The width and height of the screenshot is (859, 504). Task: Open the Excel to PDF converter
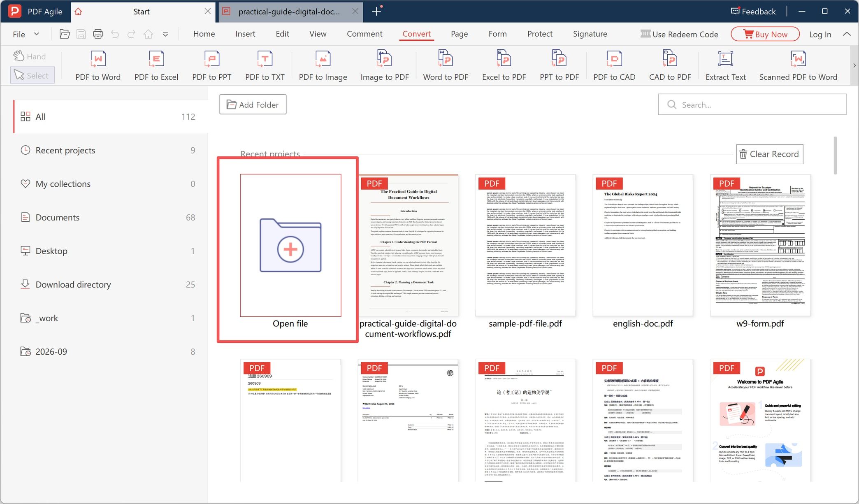pos(504,66)
